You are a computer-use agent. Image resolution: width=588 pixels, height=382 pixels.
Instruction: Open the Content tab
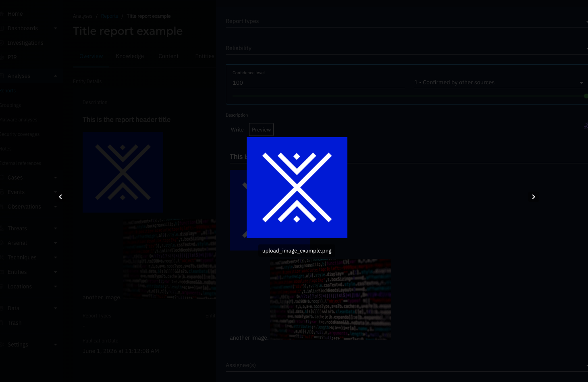[168, 56]
